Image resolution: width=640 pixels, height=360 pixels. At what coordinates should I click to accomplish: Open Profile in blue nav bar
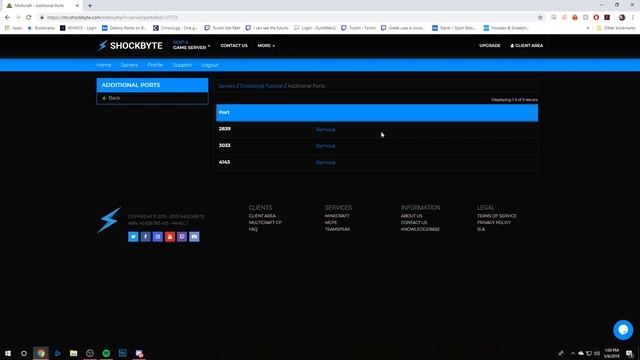[x=155, y=65]
